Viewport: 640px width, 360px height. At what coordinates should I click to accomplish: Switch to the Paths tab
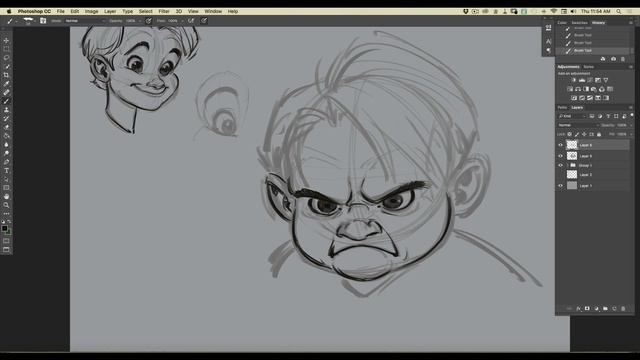[x=562, y=108]
